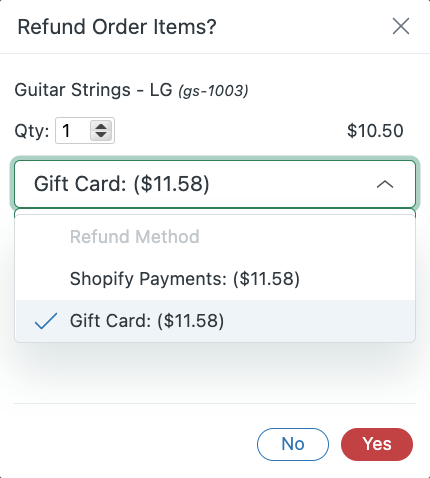Click the $11.58 amount in Shopify Payments row

[266, 279]
